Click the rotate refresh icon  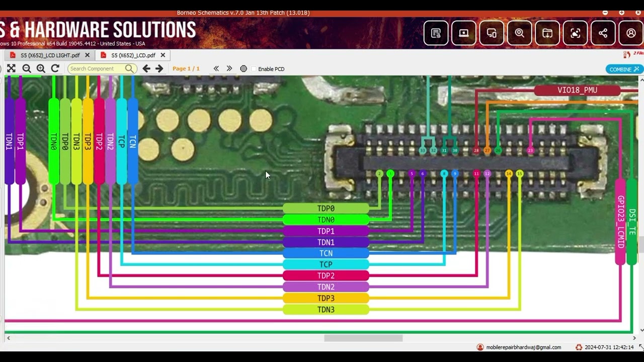[55, 68]
